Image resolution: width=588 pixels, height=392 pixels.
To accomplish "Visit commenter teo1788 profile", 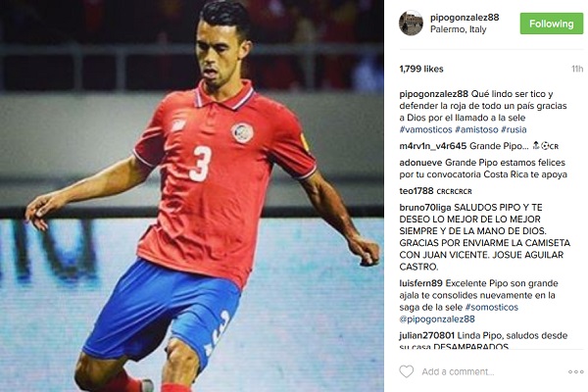I will (x=416, y=191).
